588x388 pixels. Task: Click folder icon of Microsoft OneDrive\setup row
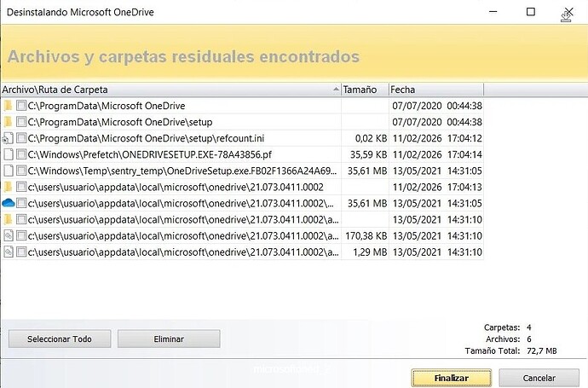click(8, 122)
